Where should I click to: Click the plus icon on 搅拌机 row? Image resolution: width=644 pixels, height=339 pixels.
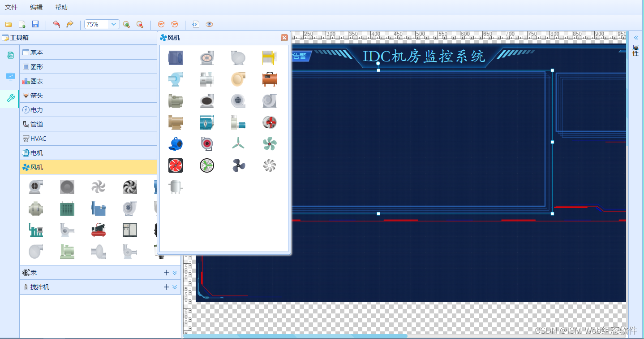[167, 287]
